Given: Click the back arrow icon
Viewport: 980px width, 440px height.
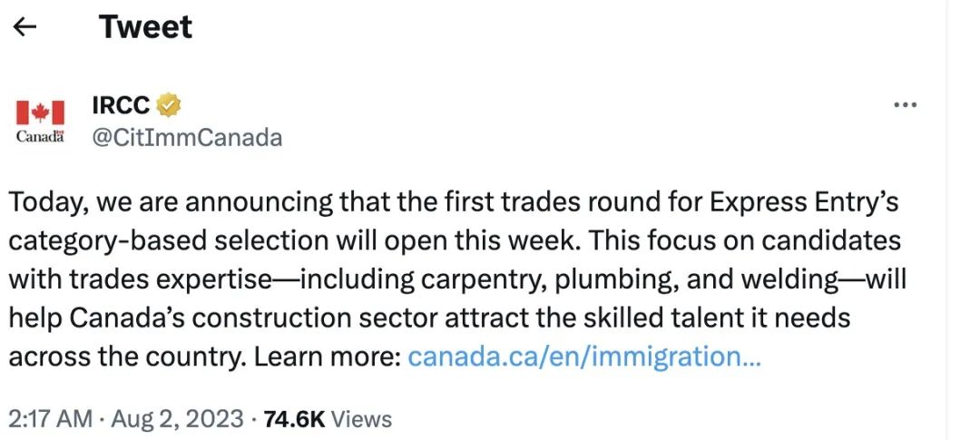Looking at the screenshot, I should click(x=24, y=26).
